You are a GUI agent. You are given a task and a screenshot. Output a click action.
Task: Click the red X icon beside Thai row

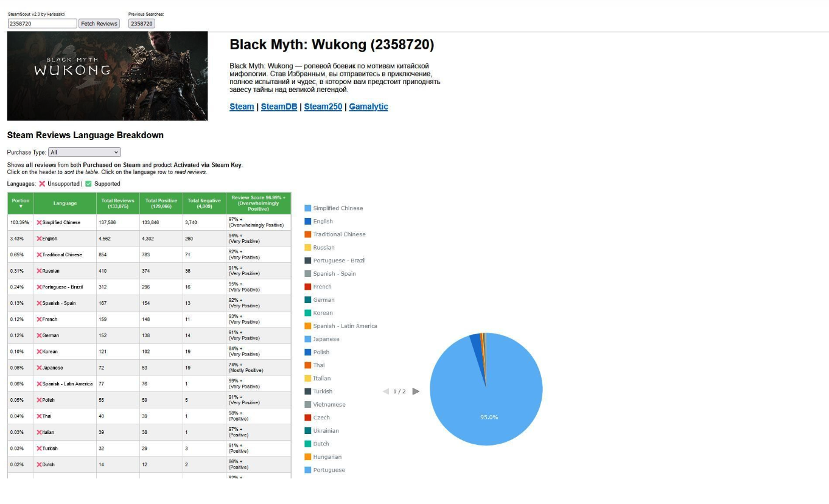click(x=39, y=416)
